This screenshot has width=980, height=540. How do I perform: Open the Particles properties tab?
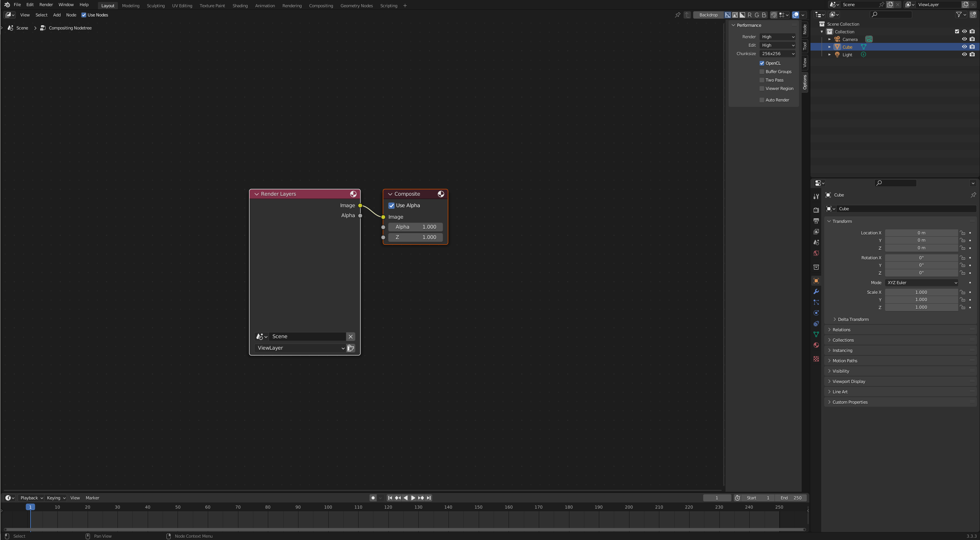[x=816, y=302]
